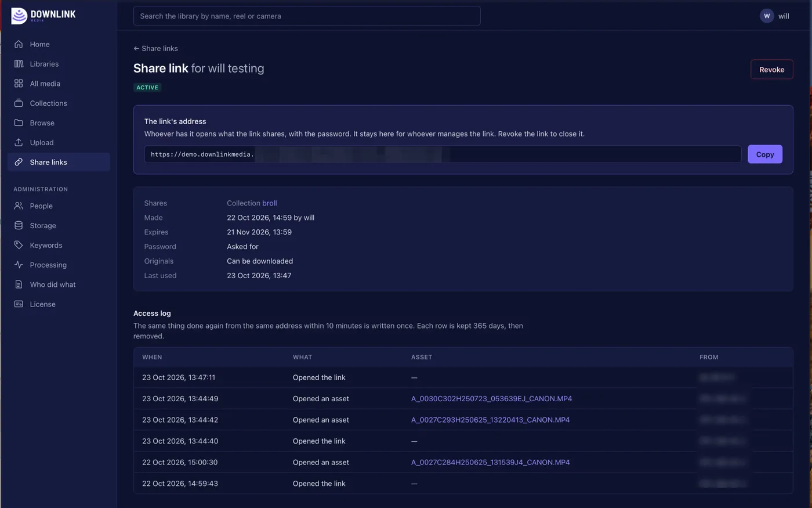Click the Browse folder icon

[x=19, y=123]
